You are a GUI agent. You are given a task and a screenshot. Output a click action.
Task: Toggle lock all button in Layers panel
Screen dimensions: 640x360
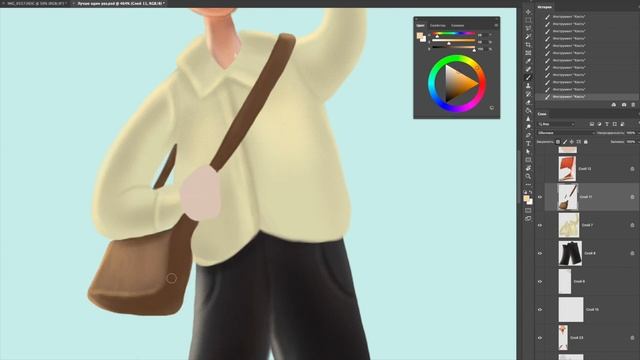(x=586, y=142)
